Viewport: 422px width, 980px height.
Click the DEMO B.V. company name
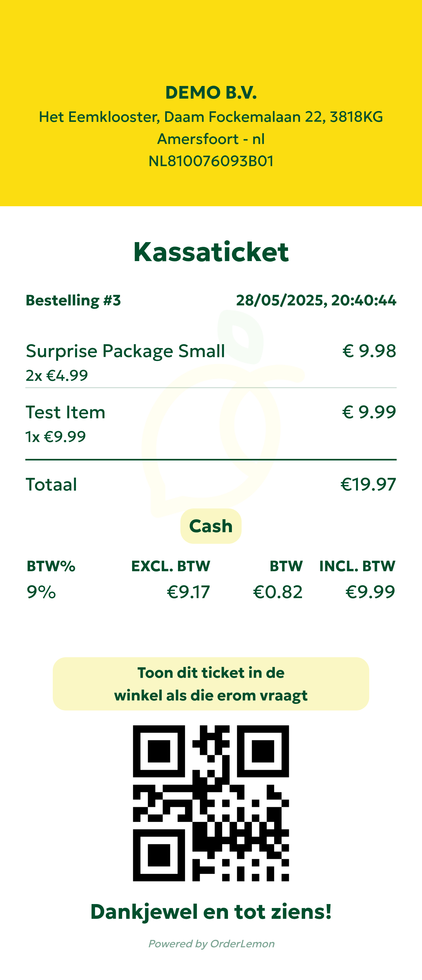click(211, 93)
